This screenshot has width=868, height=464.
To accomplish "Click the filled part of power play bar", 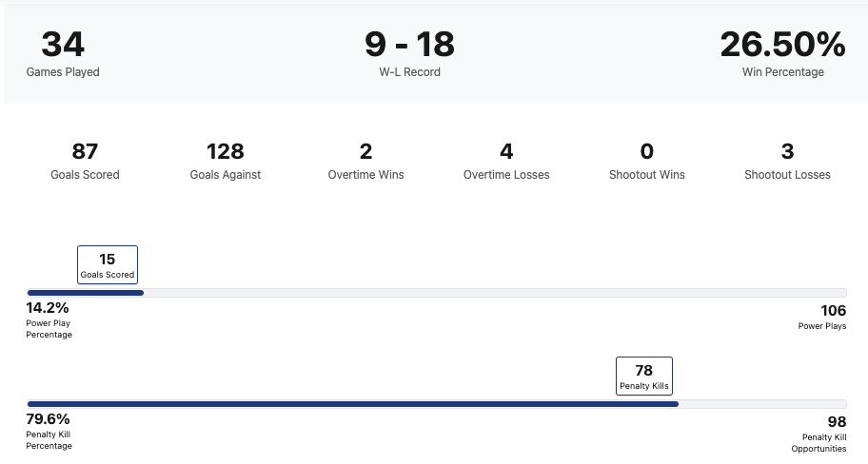I will point(86,293).
